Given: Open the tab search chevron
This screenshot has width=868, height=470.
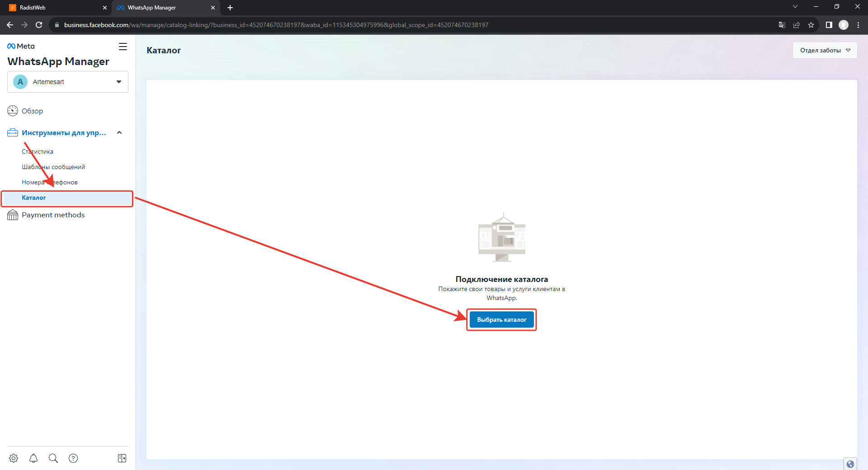Looking at the screenshot, I should 795,6.
